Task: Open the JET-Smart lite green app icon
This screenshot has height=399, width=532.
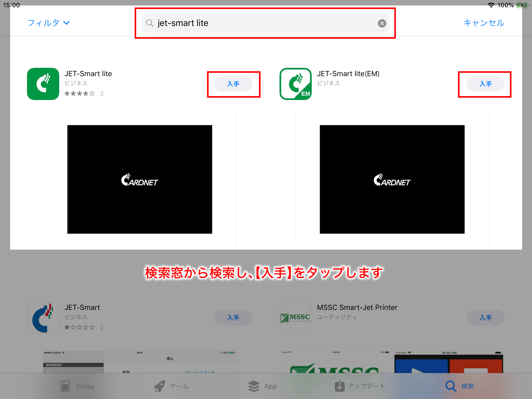Action: (x=43, y=84)
